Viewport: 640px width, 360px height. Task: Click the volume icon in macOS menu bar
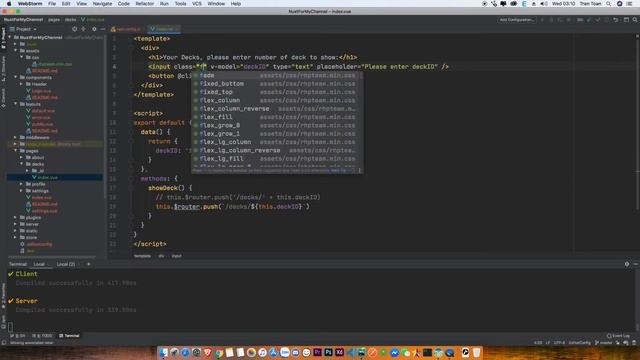(544, 4)
